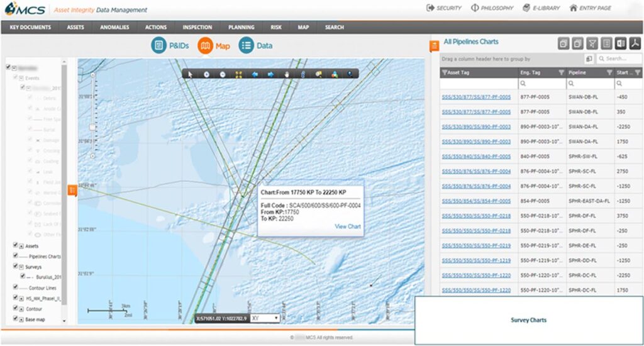Click View Chart link in map popup
This screenshot has height=346, width=644.
(x=348, y=226)
